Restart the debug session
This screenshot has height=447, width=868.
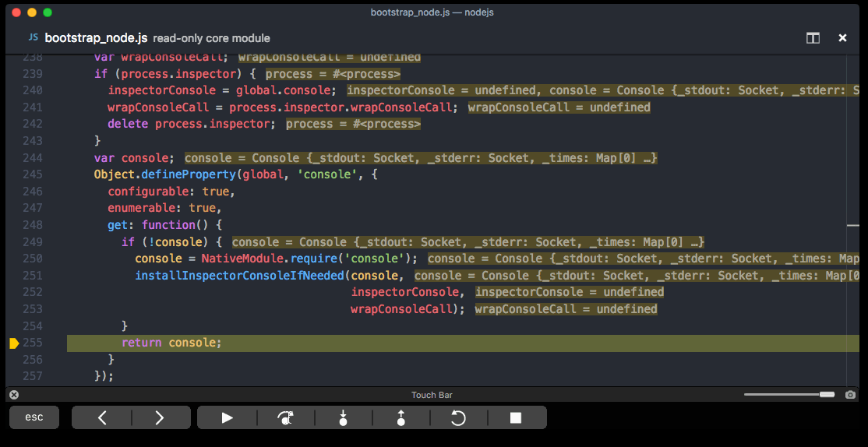(x=458, y=418)
